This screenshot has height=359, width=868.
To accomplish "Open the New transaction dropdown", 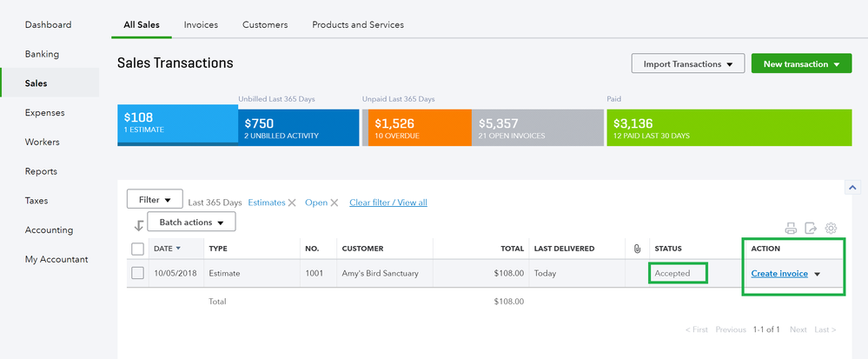I will [800, 64].
